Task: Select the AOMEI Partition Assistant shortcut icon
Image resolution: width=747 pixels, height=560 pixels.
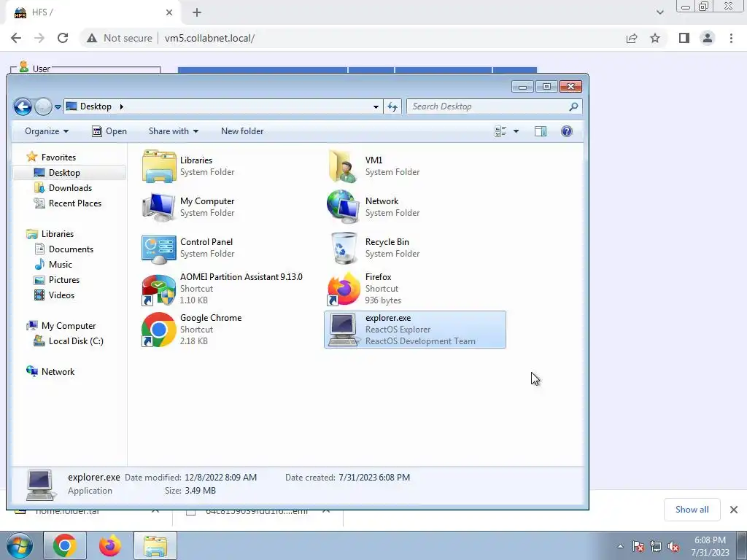Action: [x=158, y=289]
